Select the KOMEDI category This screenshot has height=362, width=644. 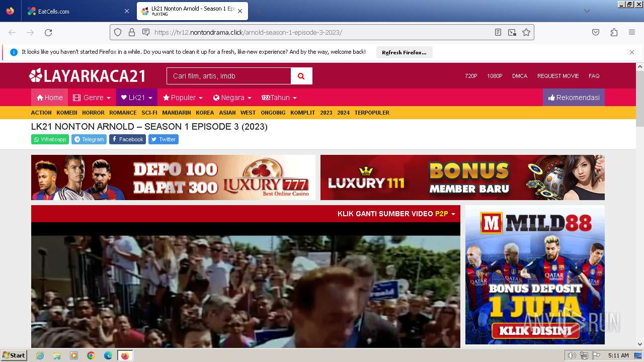pyautogui.click(x=67, y=113)
